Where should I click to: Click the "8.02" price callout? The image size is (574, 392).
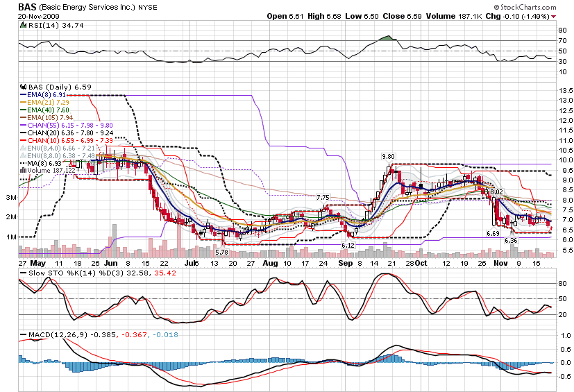point(496,191)
